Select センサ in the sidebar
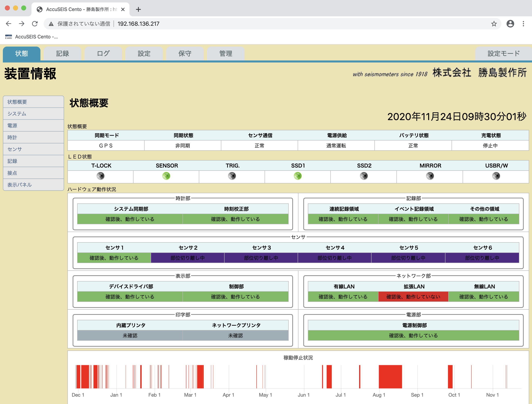 point(15,149)
